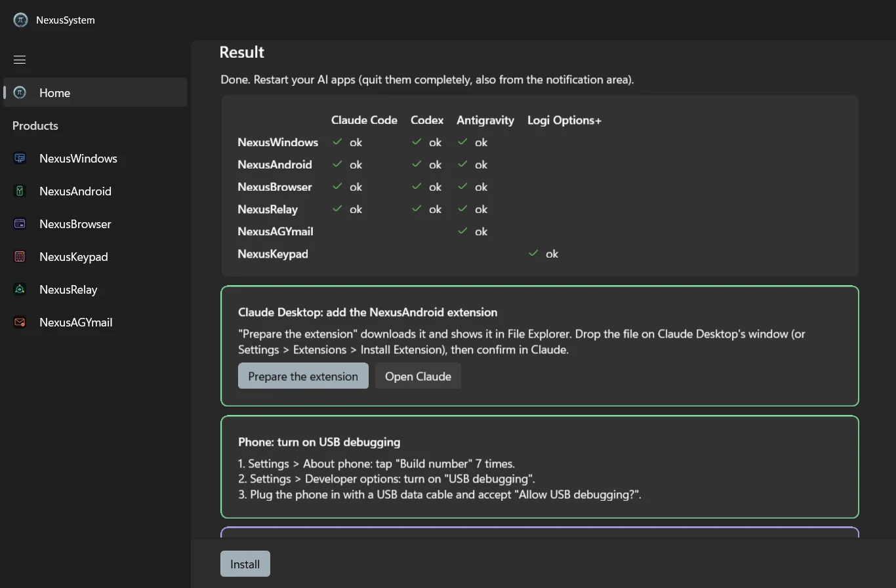Click the Result heading

point(241,52)
